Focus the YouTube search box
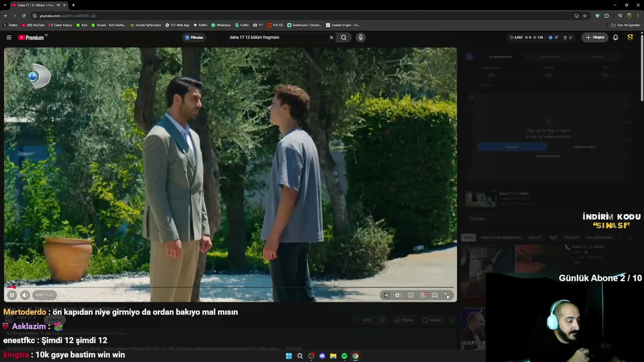 point(277,37)
